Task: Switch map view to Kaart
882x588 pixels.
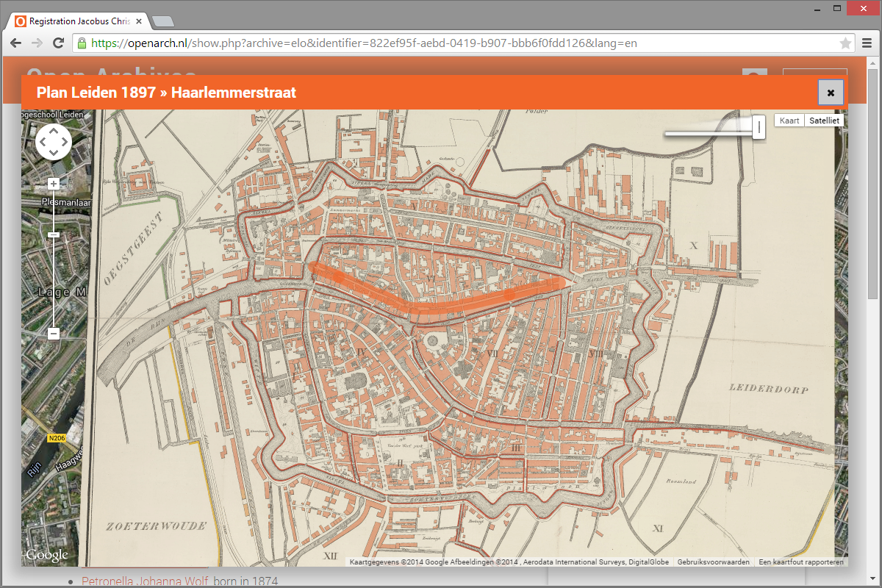Action: click(789, 121)
